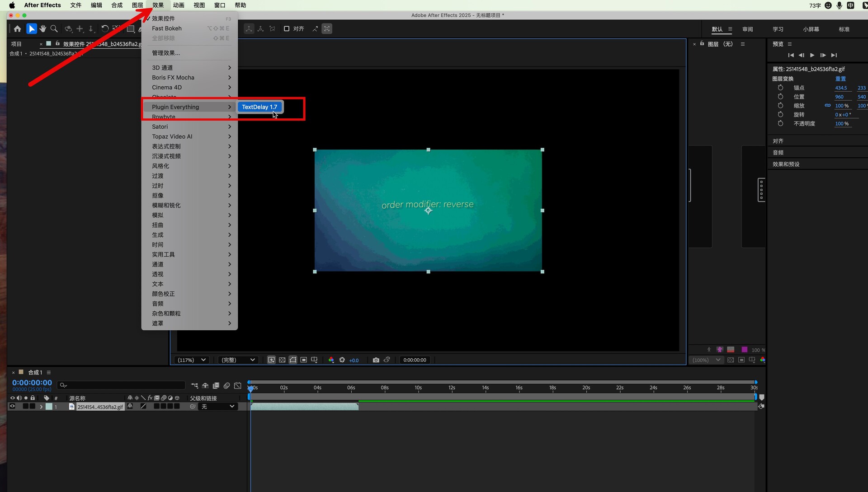Switch to the 审阅 workspace
Viewport: 868px width, 492px height.
[x=747, y=29]
